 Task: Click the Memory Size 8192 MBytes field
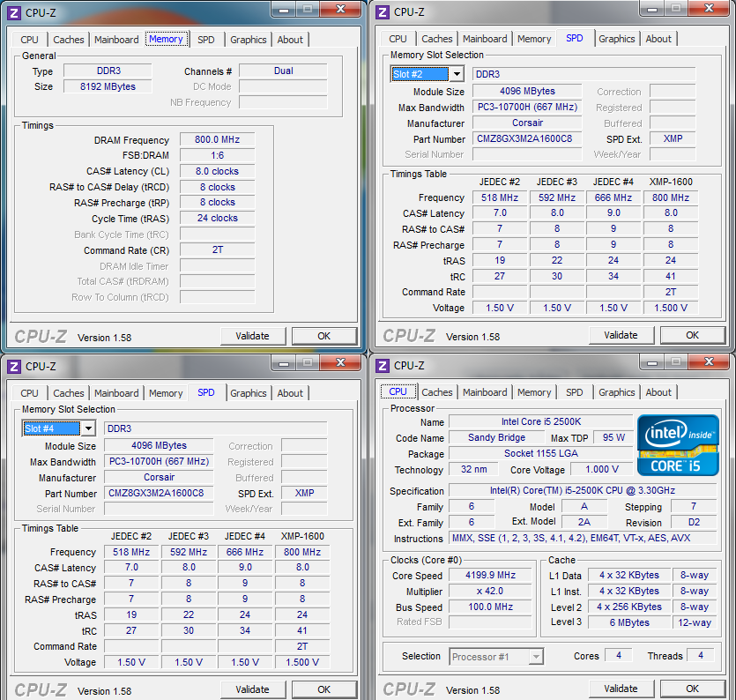click(x=108, y=86)
